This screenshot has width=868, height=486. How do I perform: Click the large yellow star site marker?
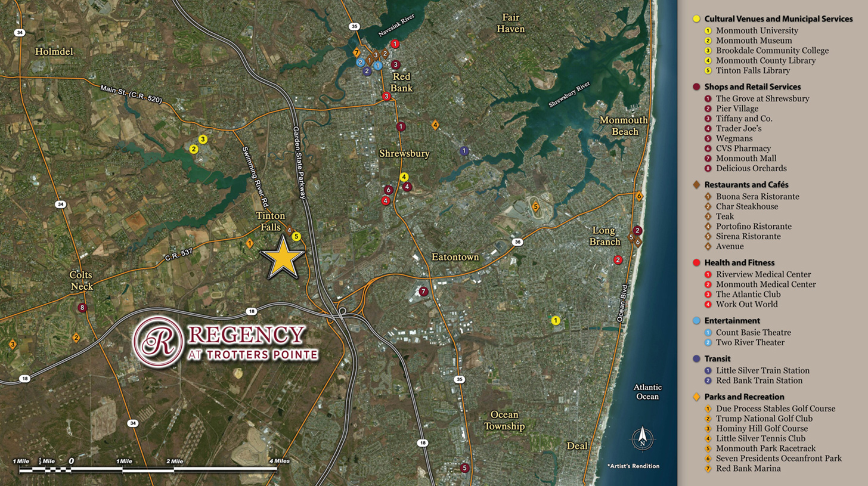[283, 258]
